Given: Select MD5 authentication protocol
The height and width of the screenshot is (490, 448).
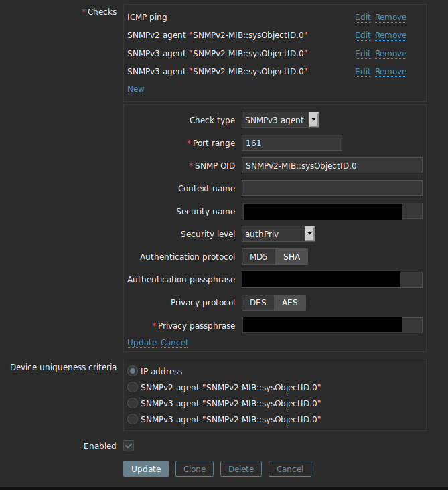Looking at the screenshot, I should 258,257.
